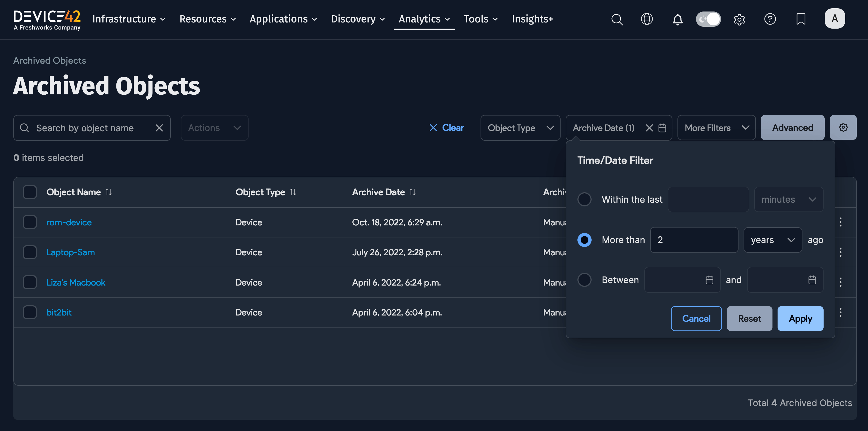
Task: Select the rom-device row checkbox
Action: [x=30, y=222]
